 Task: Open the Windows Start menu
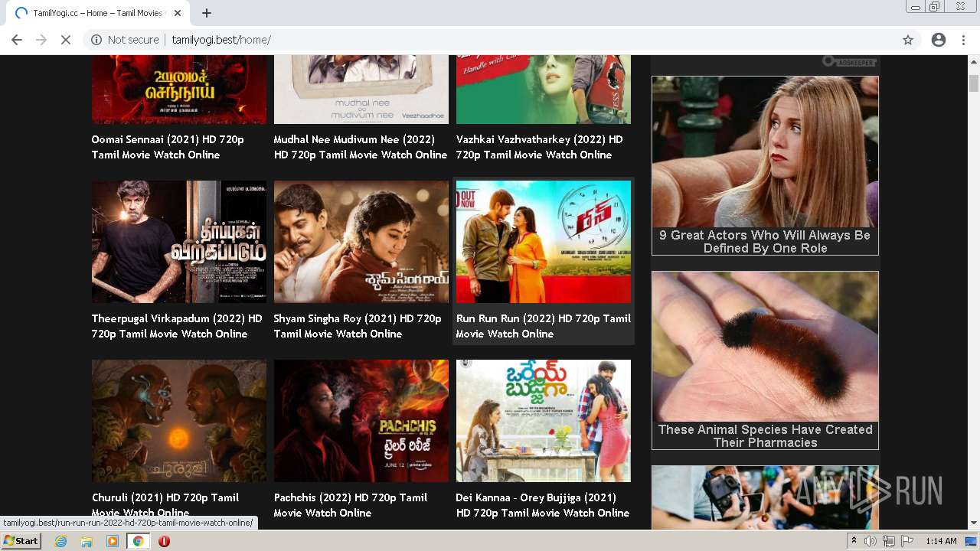pos(21,541)
